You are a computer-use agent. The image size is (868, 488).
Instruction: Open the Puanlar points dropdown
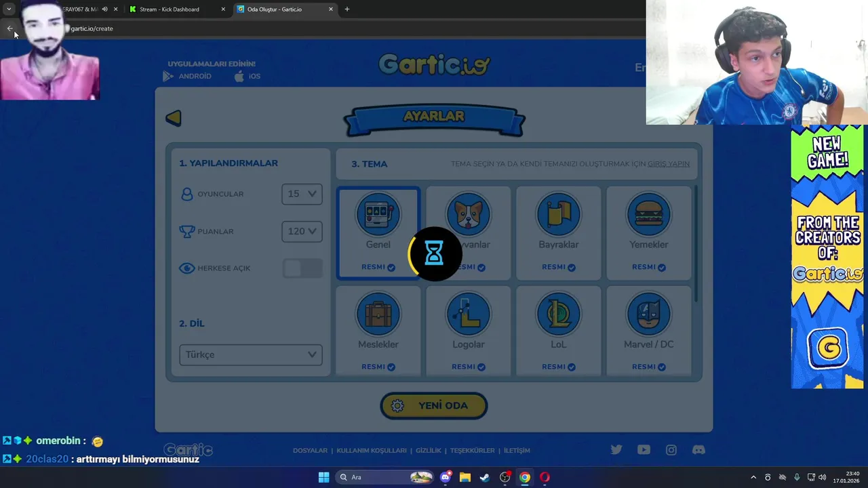tap(302, 231)
